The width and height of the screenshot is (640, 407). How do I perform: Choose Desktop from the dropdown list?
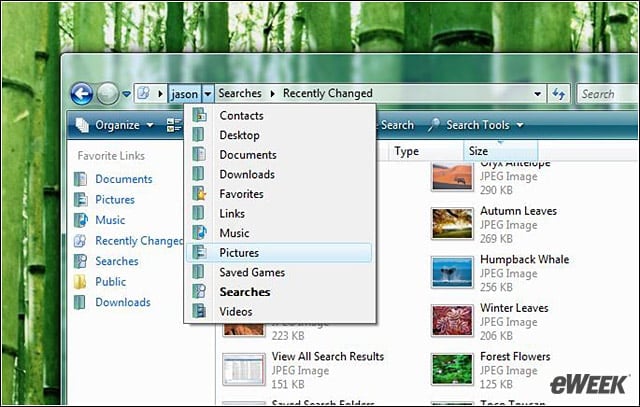(280, 135)
